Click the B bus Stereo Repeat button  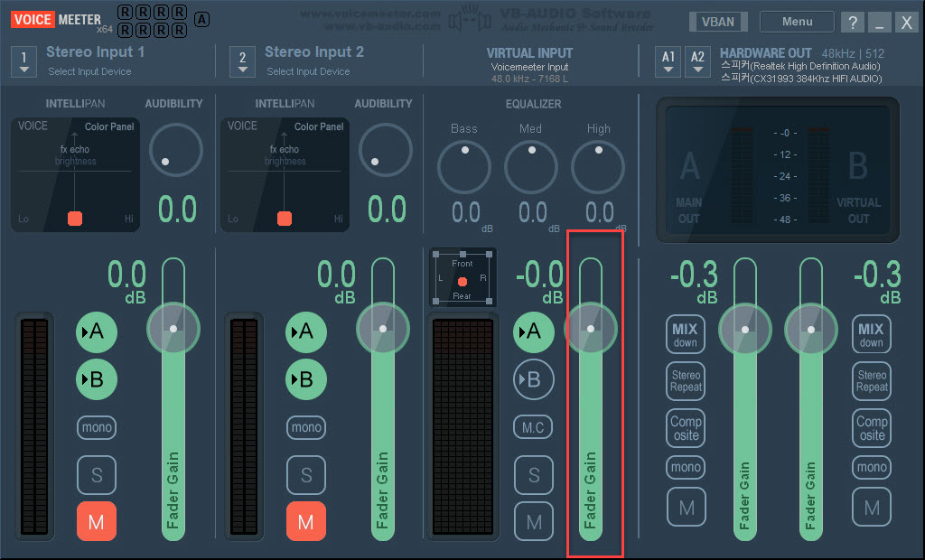pos(872,381)
